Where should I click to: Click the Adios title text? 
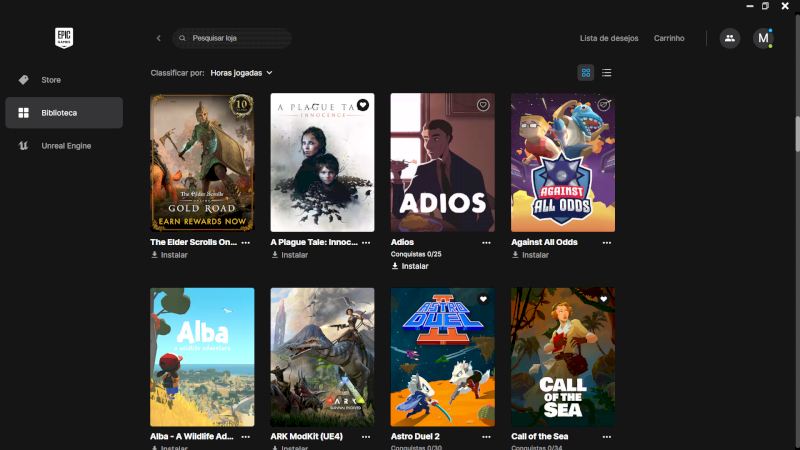402,242
